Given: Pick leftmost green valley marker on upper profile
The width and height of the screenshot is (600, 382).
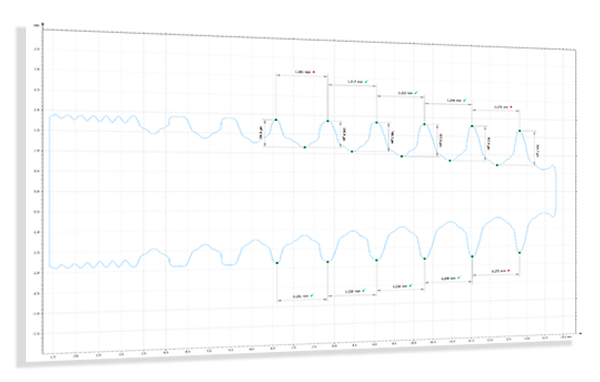Looking at the screenshot, I should click(x=305, y=147).
